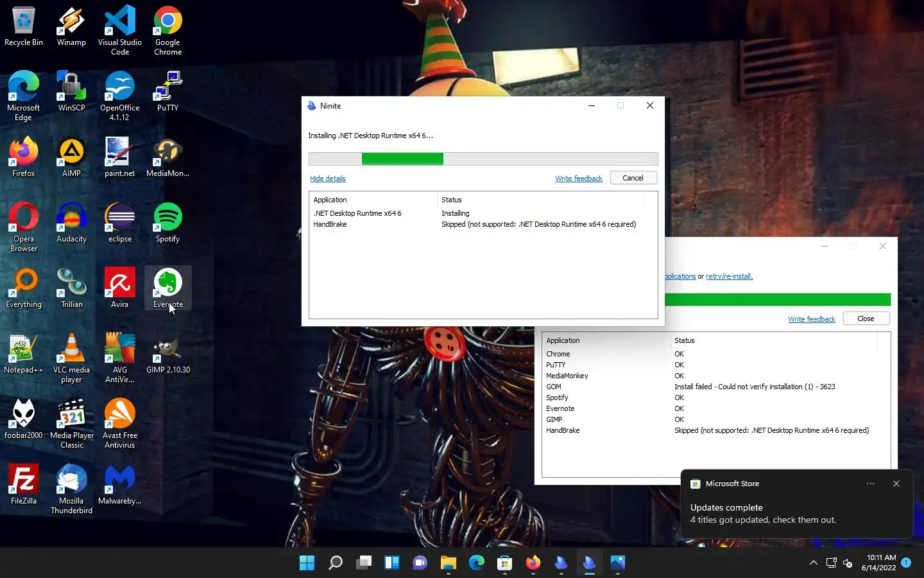Select the GOM row with install failed status
Viewport: 924px width, 578px height.
715,387
